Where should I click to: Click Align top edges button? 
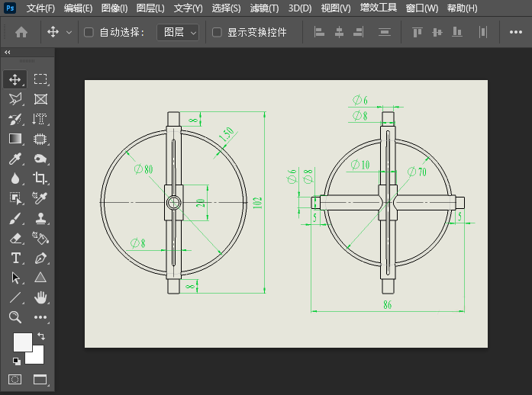(x=418, y=32)
